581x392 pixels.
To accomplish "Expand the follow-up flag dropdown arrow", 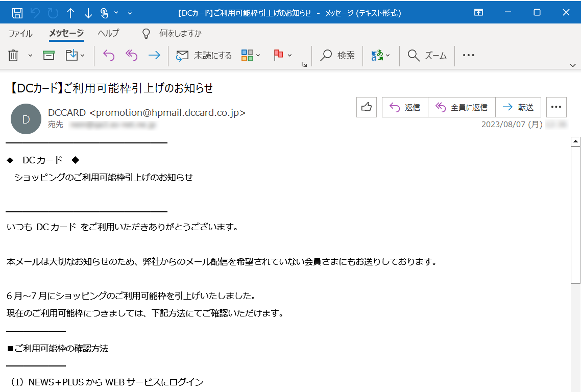I will coord(290,55).
